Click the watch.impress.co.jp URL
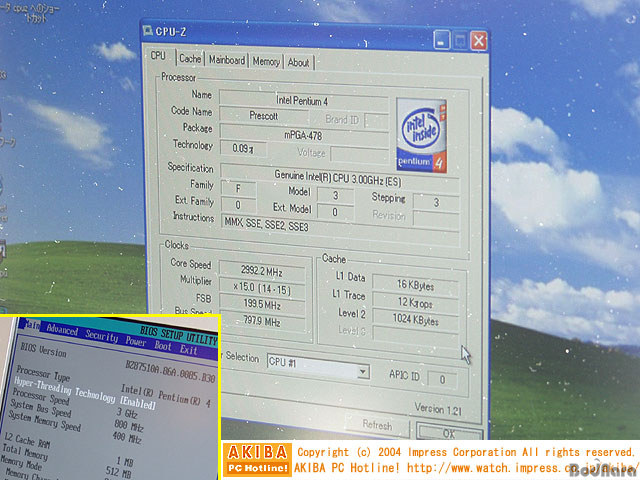Screen dimensions: 640x480 522,468
